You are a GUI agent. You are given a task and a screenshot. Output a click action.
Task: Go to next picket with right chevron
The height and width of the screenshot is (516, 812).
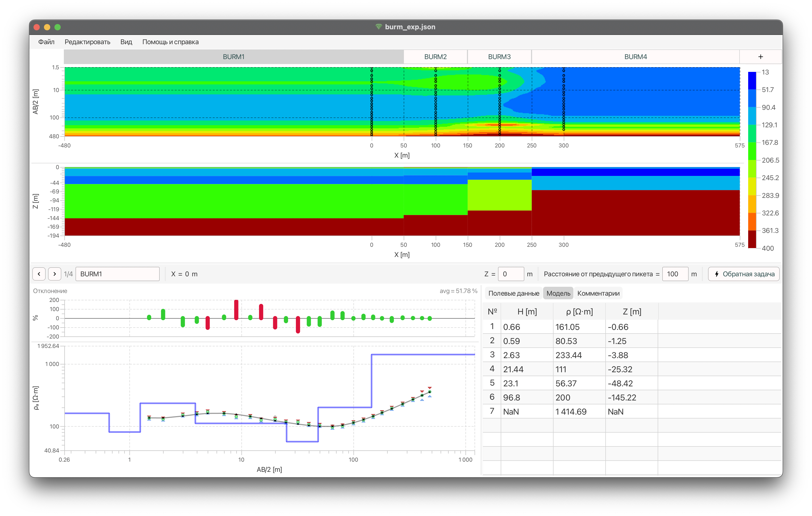(x=55, y=274)
